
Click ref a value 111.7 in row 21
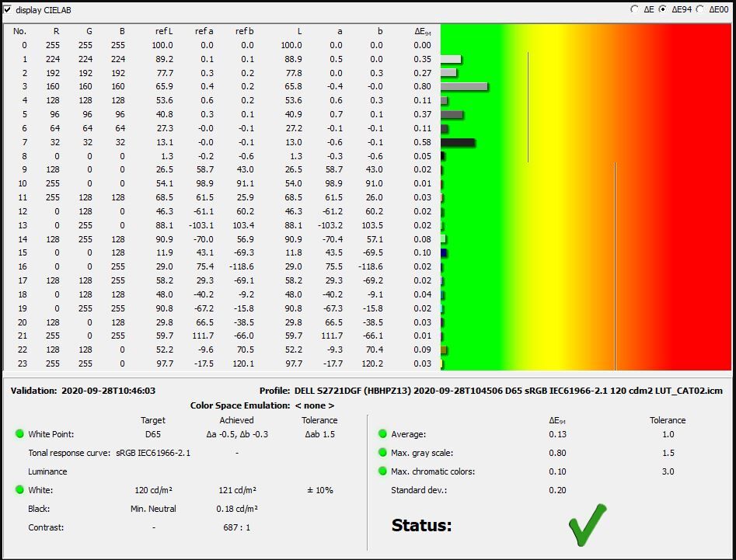[x=204, y=336]
